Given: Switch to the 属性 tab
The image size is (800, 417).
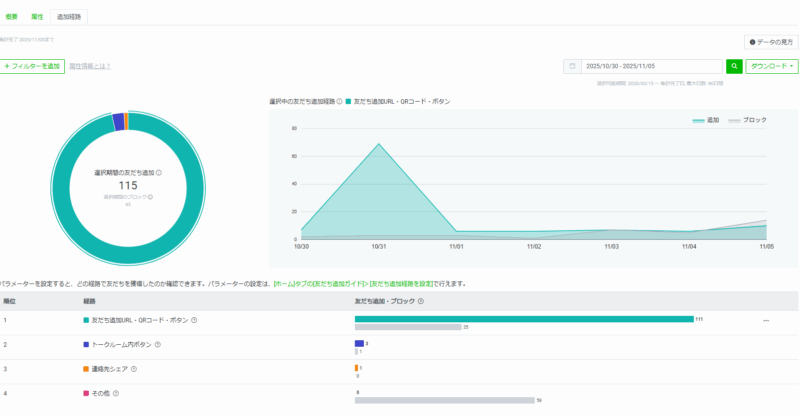Looking at the screenshot, I should pos(37,17).
